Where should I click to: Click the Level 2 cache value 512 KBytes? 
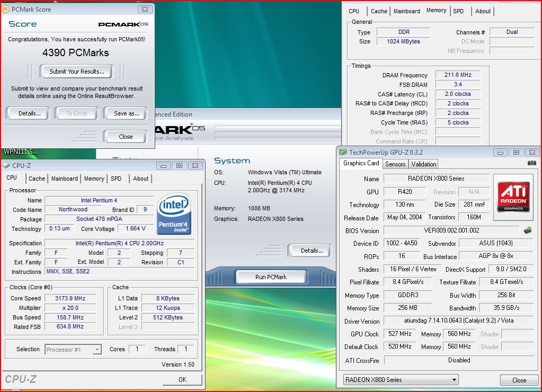click(167, 317)
